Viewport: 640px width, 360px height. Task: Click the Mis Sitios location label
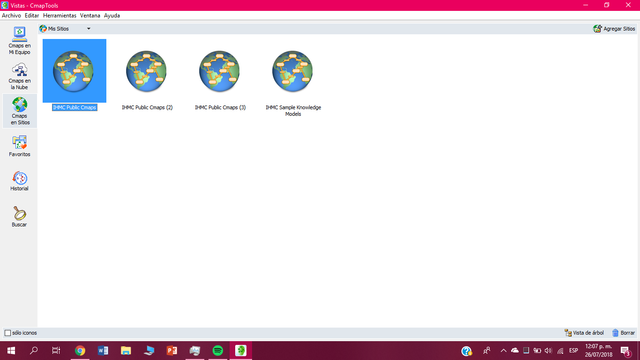coord(58,29)
